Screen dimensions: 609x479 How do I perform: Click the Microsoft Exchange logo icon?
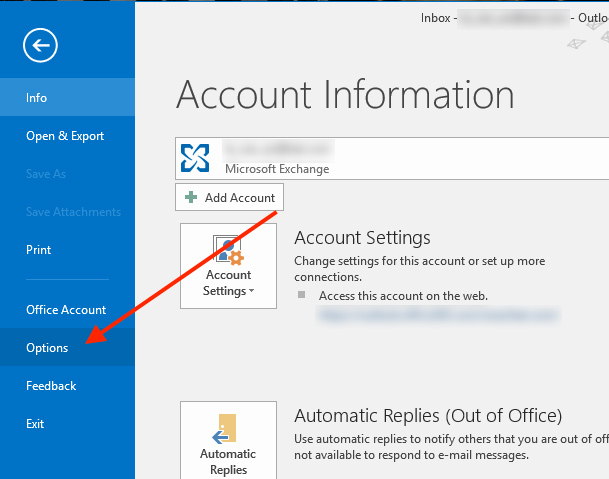point(196,158)
